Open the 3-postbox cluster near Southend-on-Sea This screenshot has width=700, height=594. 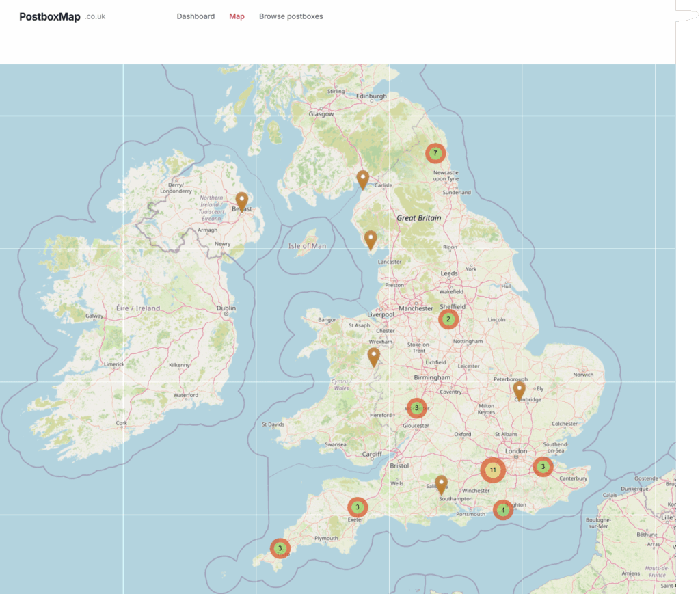(x=543, y=467)
